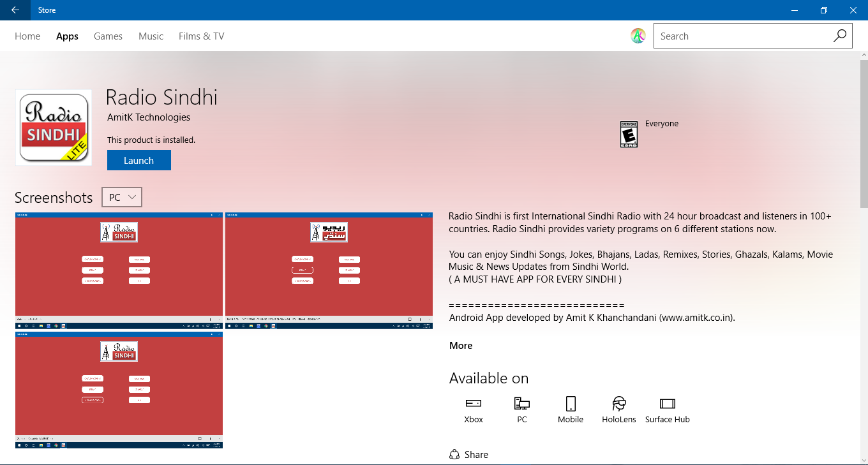Viewport: 868px width, 465px height.
Task: Select the Surface Hub device icon
Action: coord(668,403)
